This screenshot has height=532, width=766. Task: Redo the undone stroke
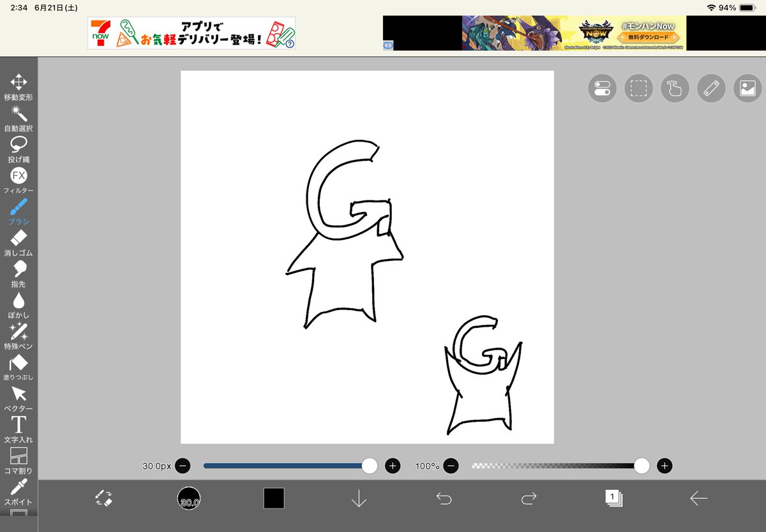529,499
